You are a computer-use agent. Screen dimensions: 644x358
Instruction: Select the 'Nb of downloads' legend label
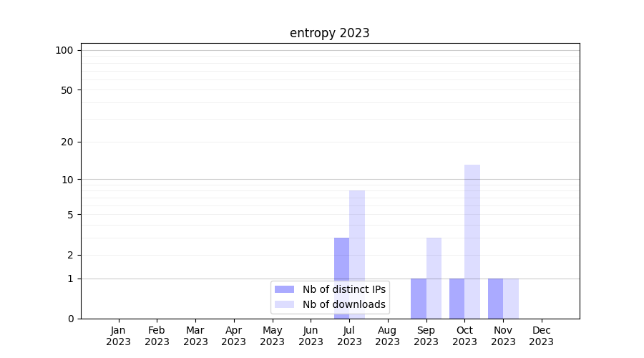[344, 304]
